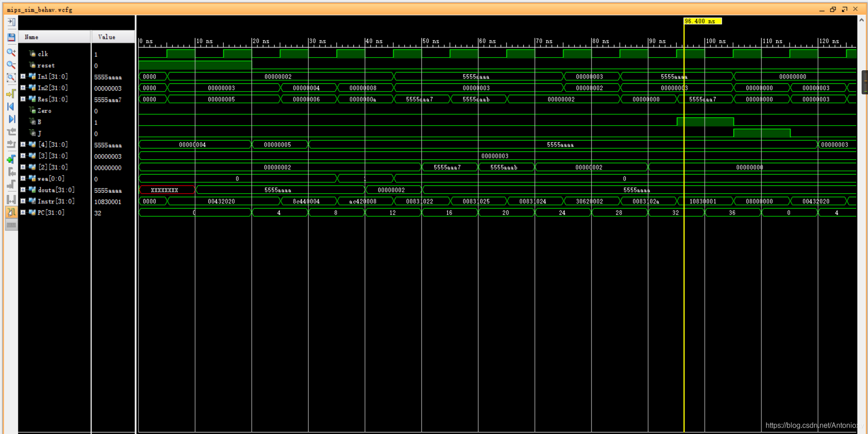This screenshot has height=434, width=868.
Task: Expand the In1[31:0] bus
Action: click(x=23, y=77)
